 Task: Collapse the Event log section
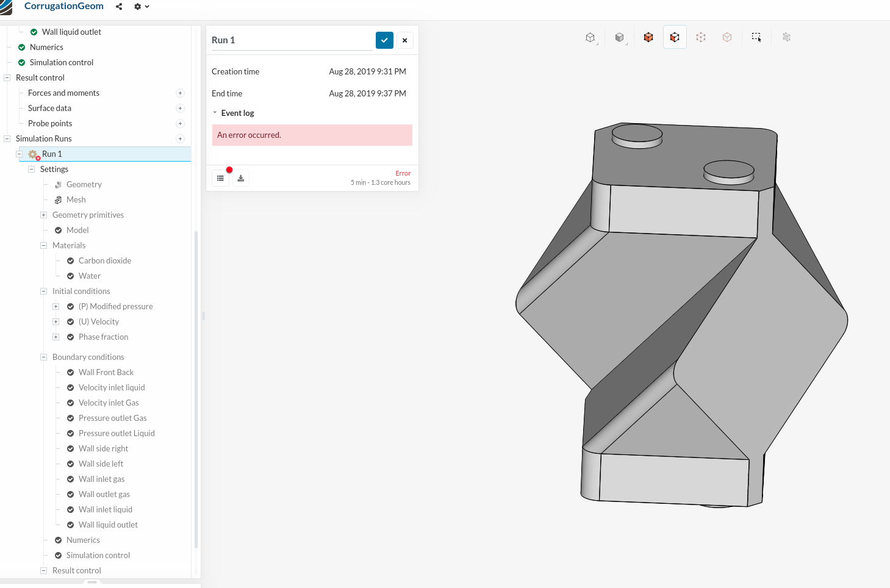click(x=215, y=113)
